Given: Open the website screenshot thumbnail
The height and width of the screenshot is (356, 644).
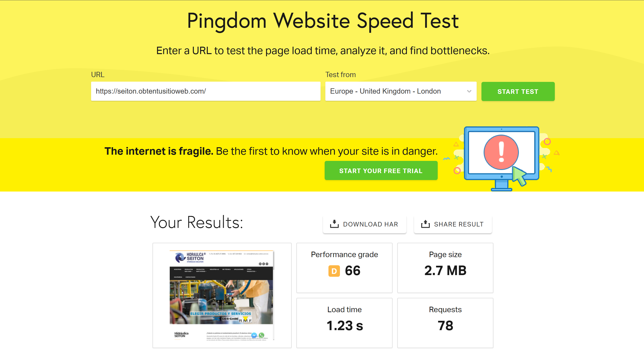Looking at the screenshot, I should tap(222, 295).
